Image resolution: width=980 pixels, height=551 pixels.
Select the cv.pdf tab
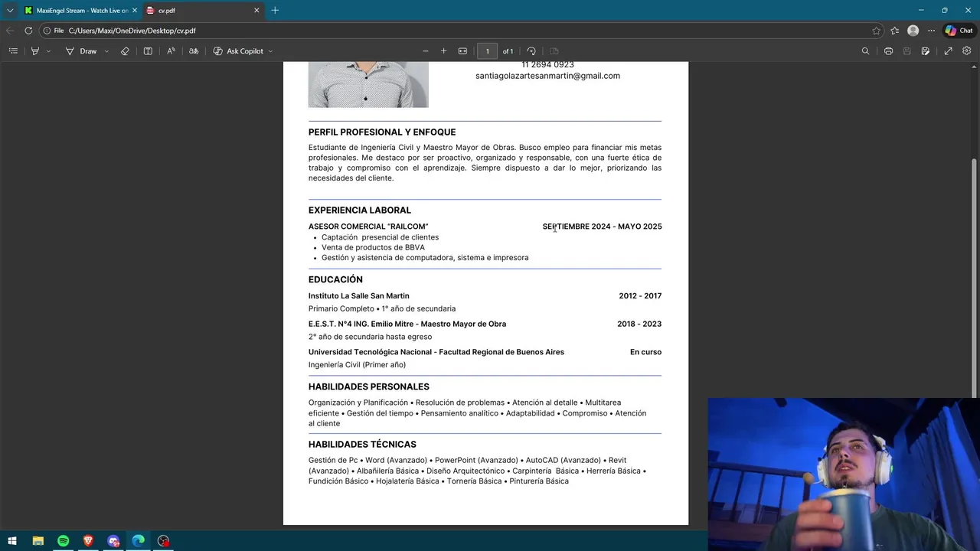pos(203,11)
